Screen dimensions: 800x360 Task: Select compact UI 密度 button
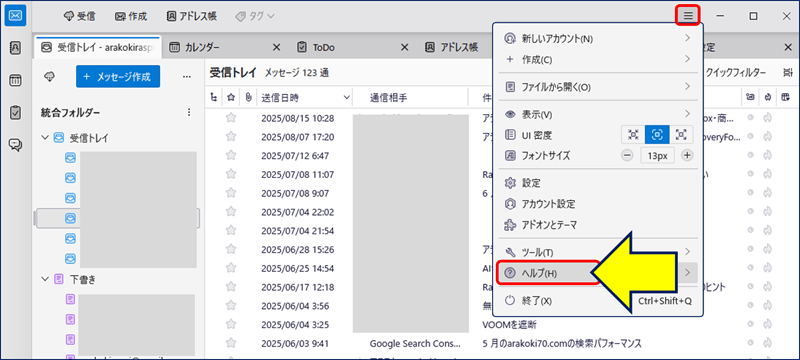[633, 135]
